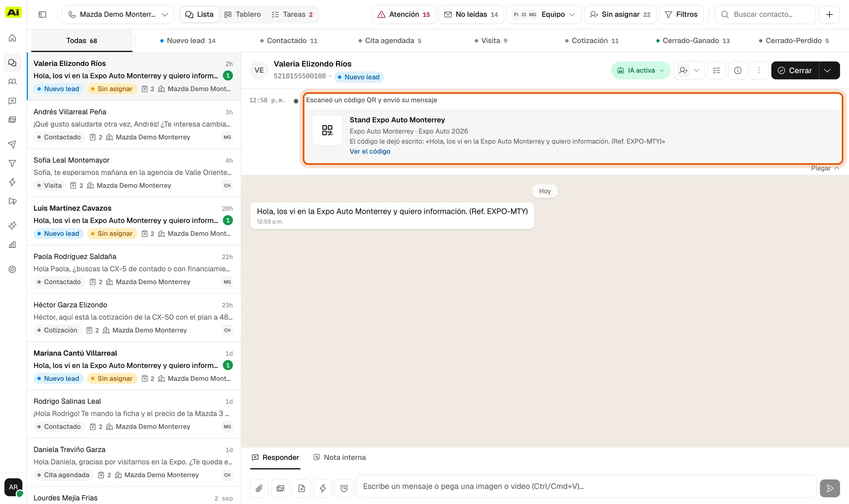This screenshot has width=849, height=504.
Task: Open quick replies lightning icon in composer
Action: coord(323,488)
